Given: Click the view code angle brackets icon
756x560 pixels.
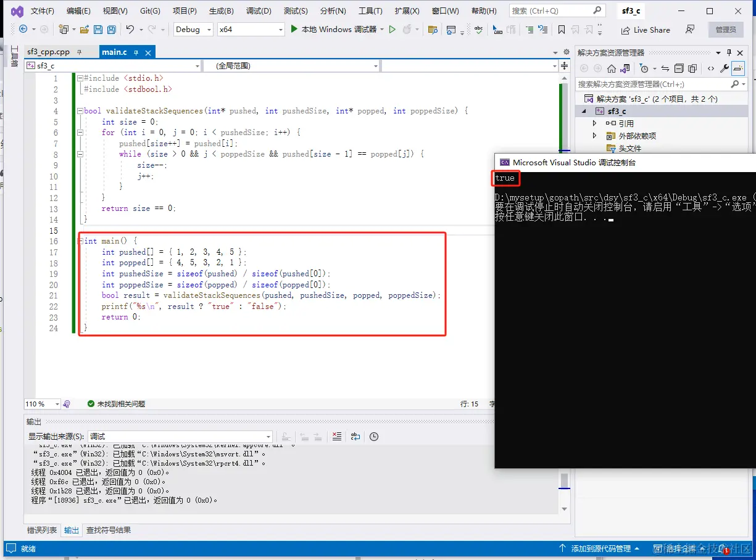Looking at the screenshot, I should click(x=711, y=68).
